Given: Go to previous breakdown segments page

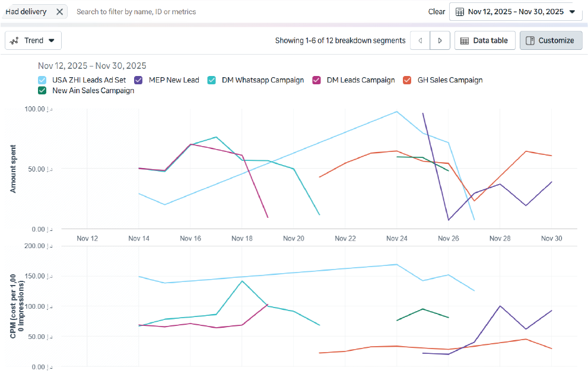Looking at the screenshot, I should click(x=420, y=40).
